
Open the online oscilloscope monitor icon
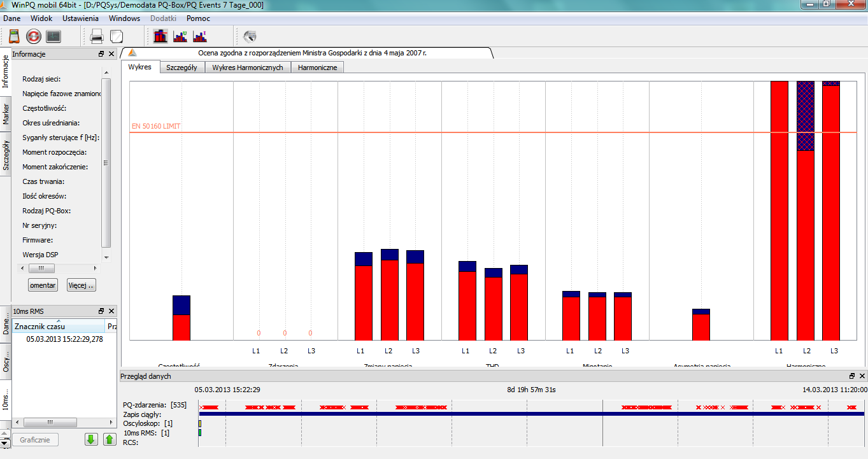pos(53,36)
